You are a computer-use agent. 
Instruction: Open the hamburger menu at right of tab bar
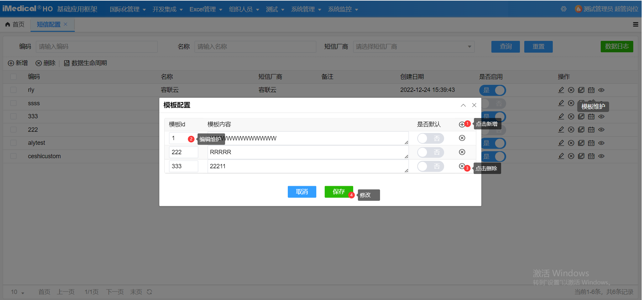636,24
